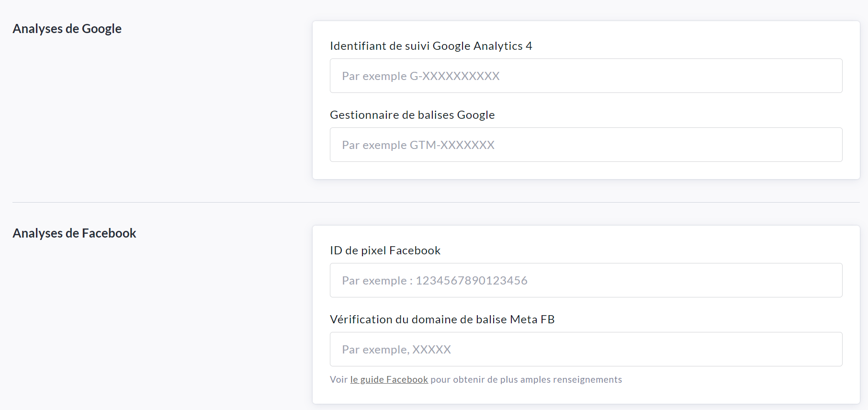Image resolution: width=868 pixels, height=410 pixels.
Task: Click the 'Par exemple G-XXXXXXXXXX' placeholder text
Action: tap(420, 76)
